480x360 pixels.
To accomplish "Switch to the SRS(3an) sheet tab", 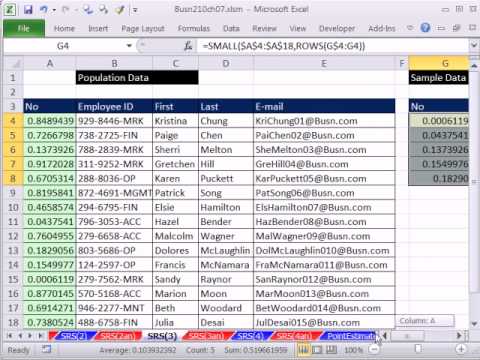I will tap(206, 336).
